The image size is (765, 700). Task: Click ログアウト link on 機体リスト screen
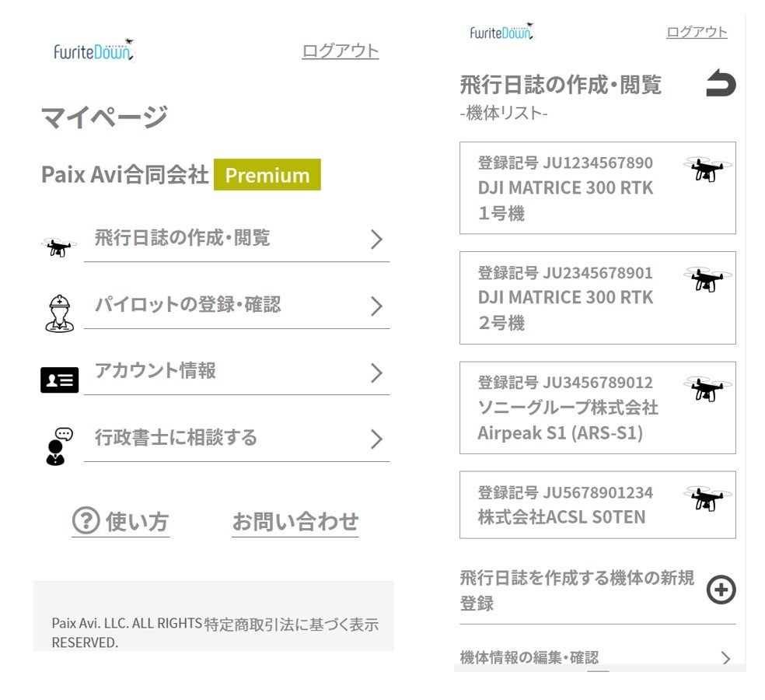pos(697,32)
